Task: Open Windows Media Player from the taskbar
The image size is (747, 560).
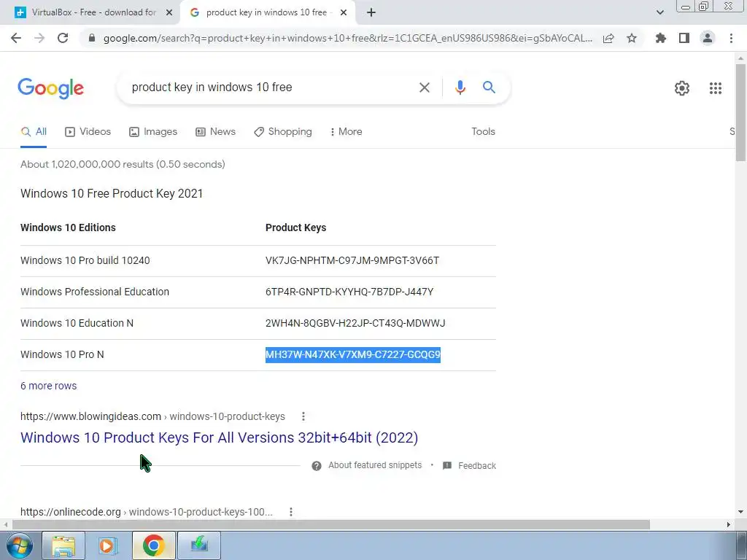Action: coord(108,546)
